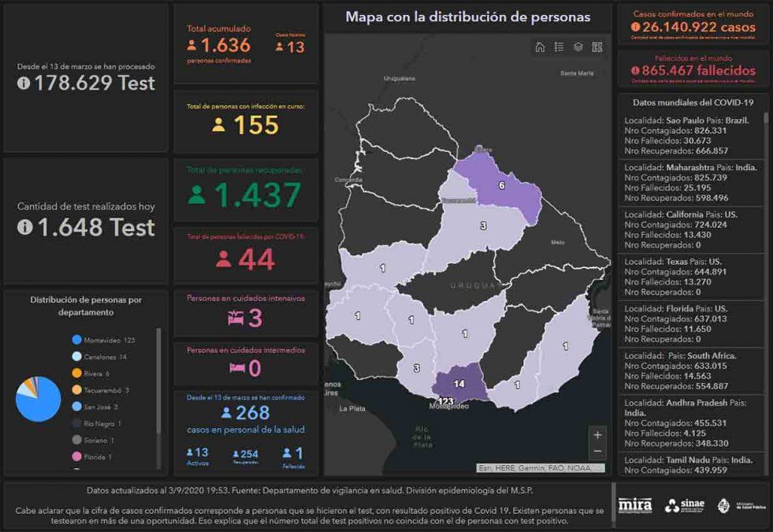The width and height of the screenshot is (773, 532).
Task: Click the Esri attribution bar on map
Action: tap(541, 468)
